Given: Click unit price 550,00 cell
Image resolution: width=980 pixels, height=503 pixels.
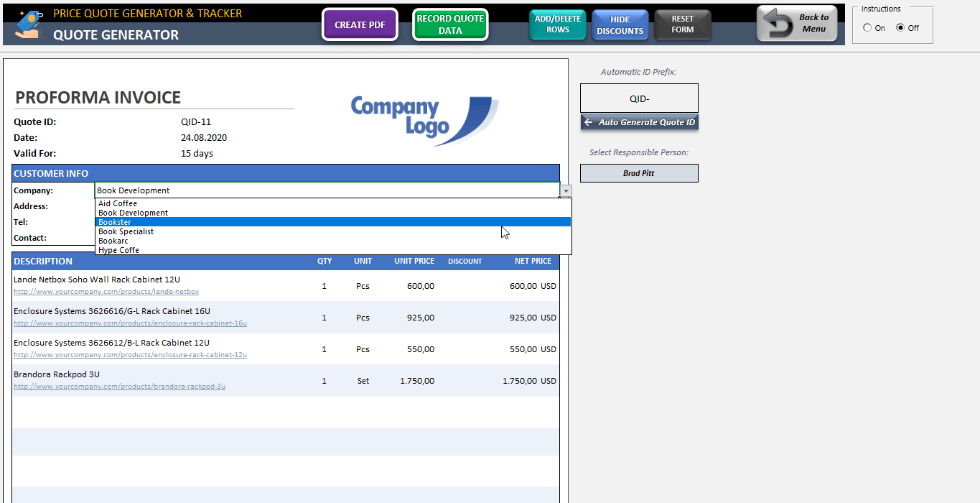Looking at the screenshot, I should (421, 349).
